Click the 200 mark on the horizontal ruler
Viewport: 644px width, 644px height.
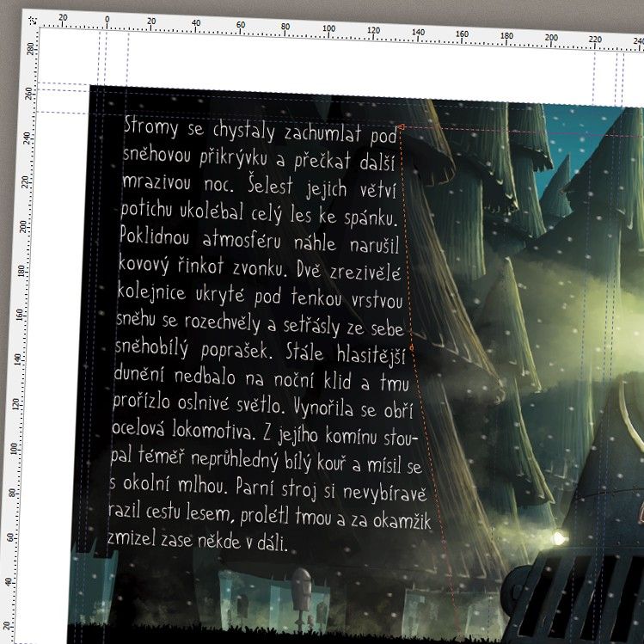point(551,37)
